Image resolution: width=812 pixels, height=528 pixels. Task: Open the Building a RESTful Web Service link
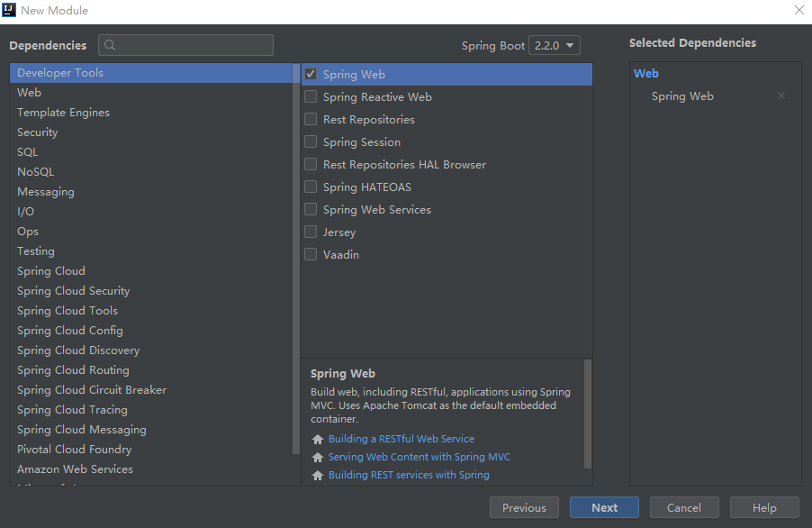coord(401,440)
